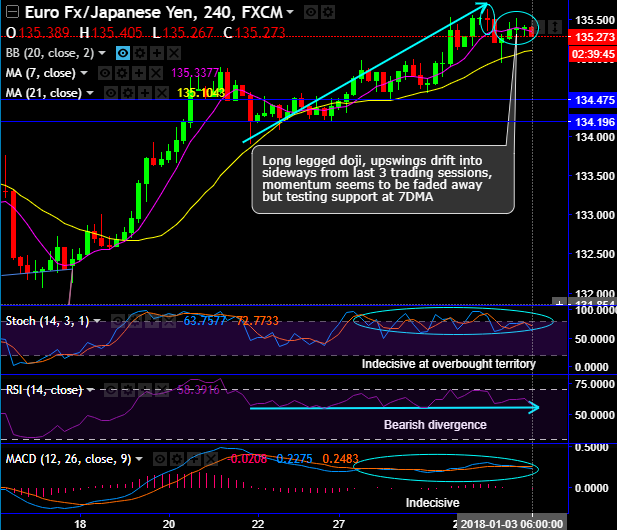Toggle Stoch indicator visibility eye

[x=118, y=321]
